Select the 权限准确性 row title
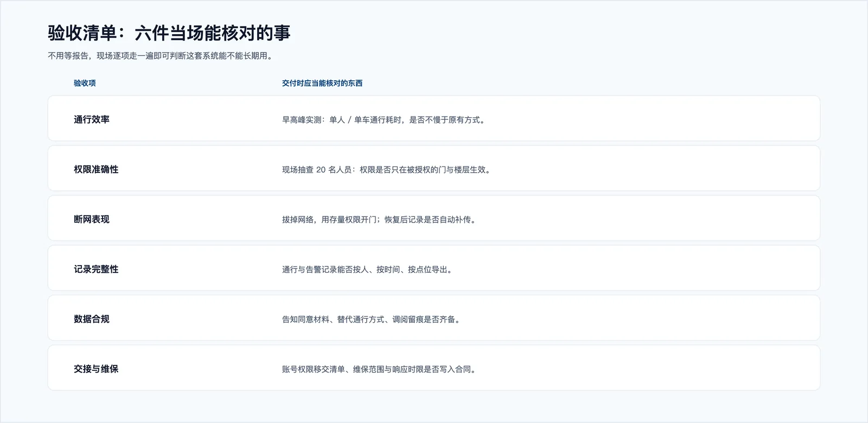The image size is (868, 423). click(96, 169)
